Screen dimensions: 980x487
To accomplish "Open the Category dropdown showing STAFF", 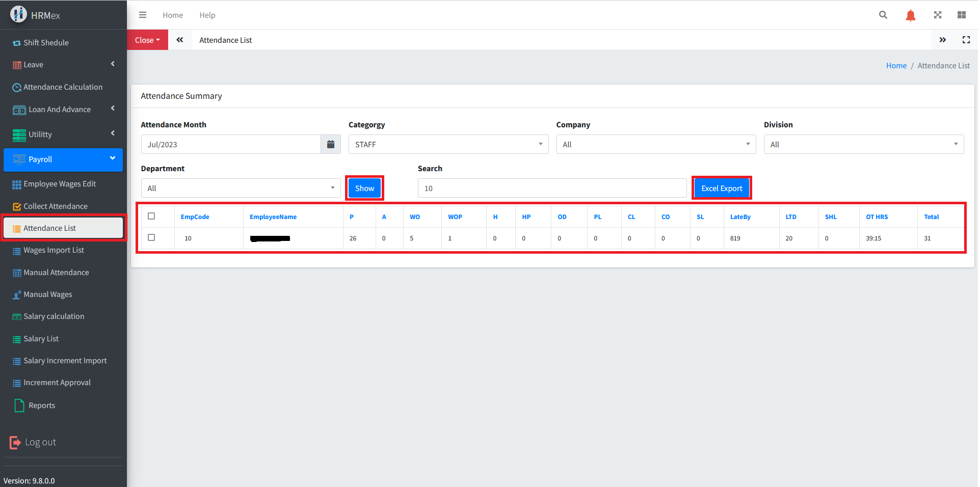I will click(x=448, y=145).
